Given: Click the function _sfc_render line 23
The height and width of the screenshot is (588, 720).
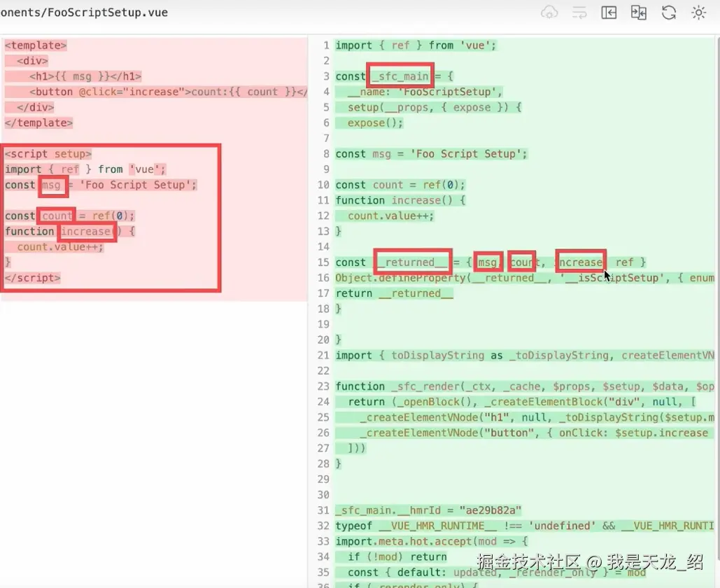Looking at the screenshot, I should coord(525,386).
